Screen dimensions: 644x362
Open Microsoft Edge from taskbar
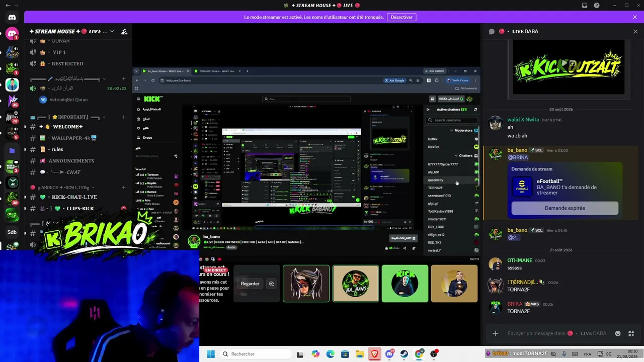pyautogui.click(x=330, y=354)
